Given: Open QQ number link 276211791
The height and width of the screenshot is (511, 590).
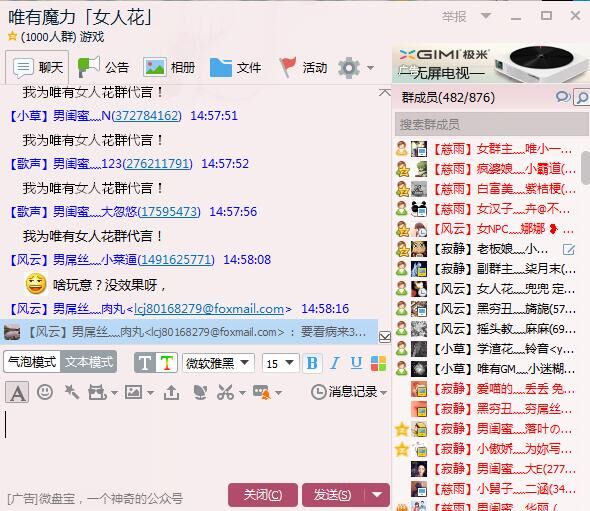Looking at the screenshot, I should click(158, 164).
